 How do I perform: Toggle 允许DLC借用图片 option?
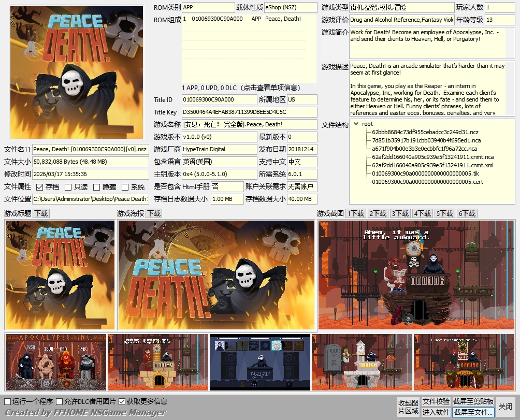tap(60, 401)
